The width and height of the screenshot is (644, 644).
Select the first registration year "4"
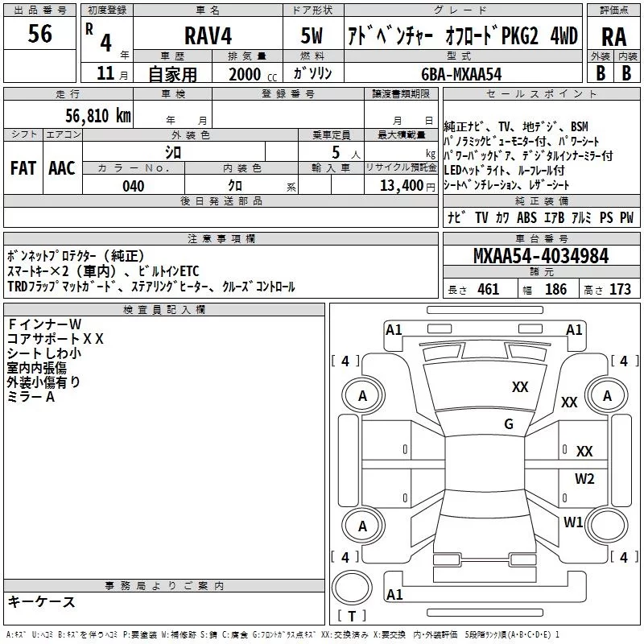pos(105,43)
